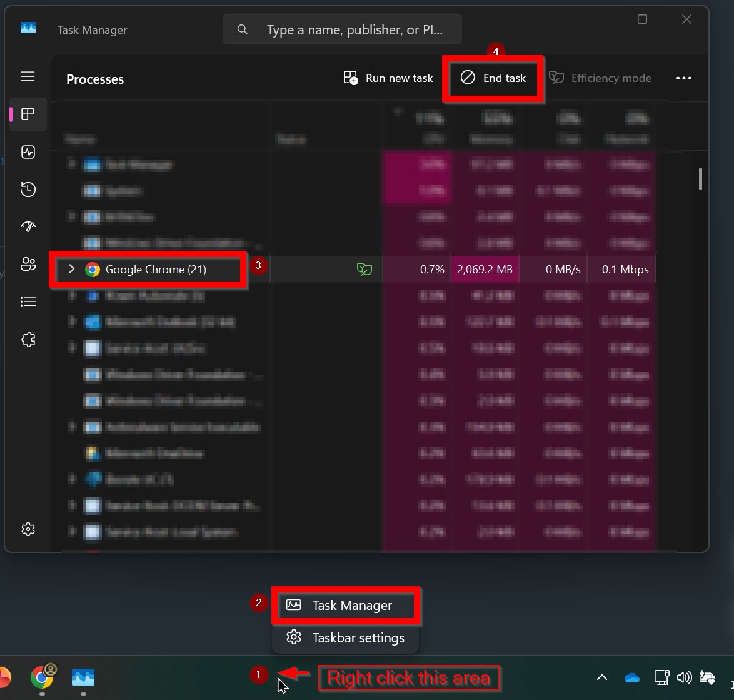Click Chrome's 0.1 Mbps network value
Screen dimensions: 734x700
point(625,270)
